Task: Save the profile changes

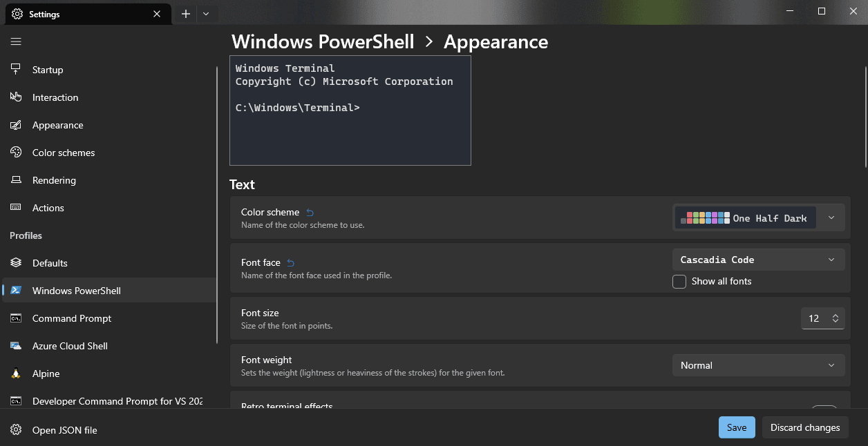Action: click(x=736, y=427)
